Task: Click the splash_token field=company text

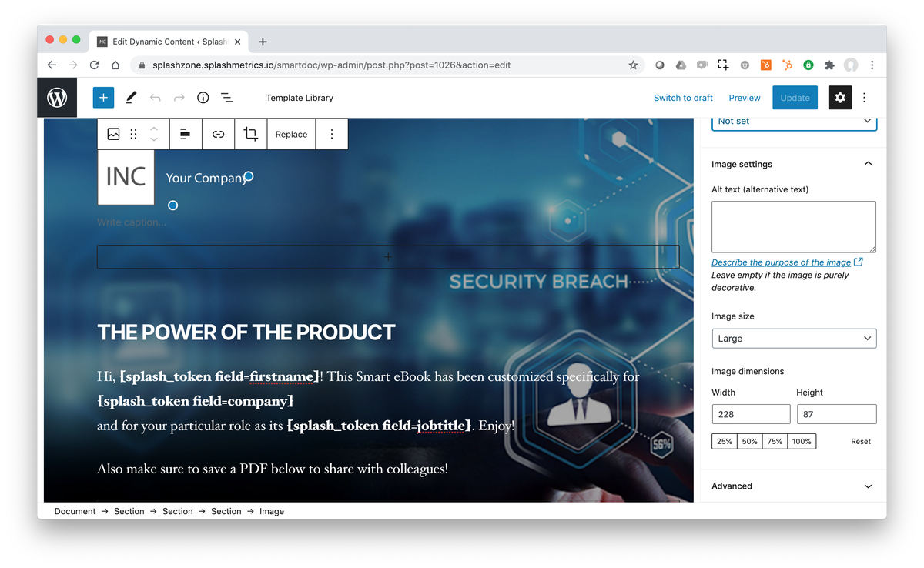Action: [196, 401]
